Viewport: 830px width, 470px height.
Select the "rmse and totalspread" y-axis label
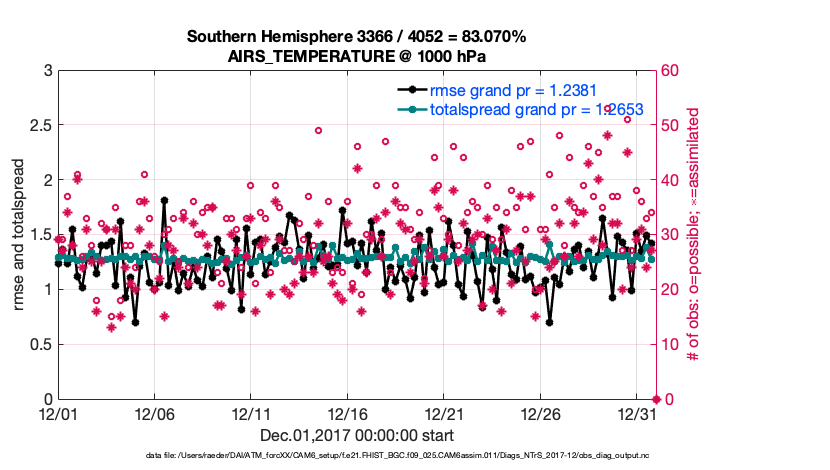20,235
